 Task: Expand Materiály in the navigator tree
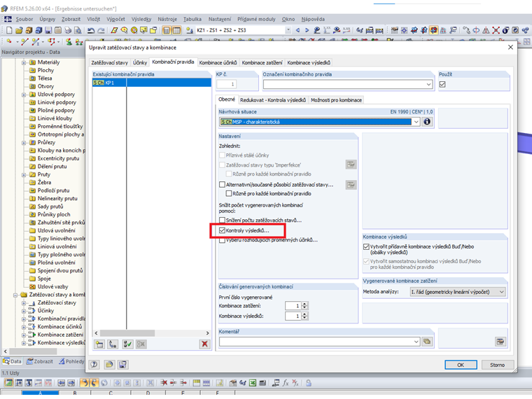[23, 62]
